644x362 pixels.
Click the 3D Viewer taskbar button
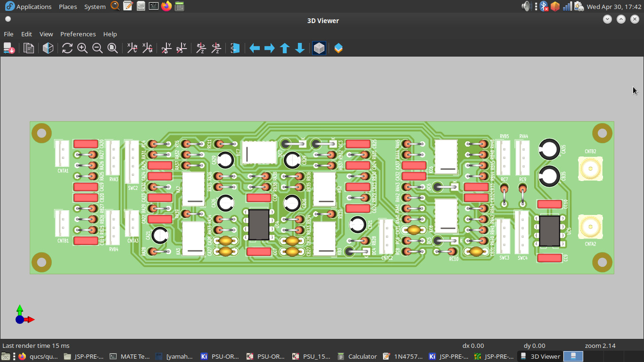tap(540, 356)
